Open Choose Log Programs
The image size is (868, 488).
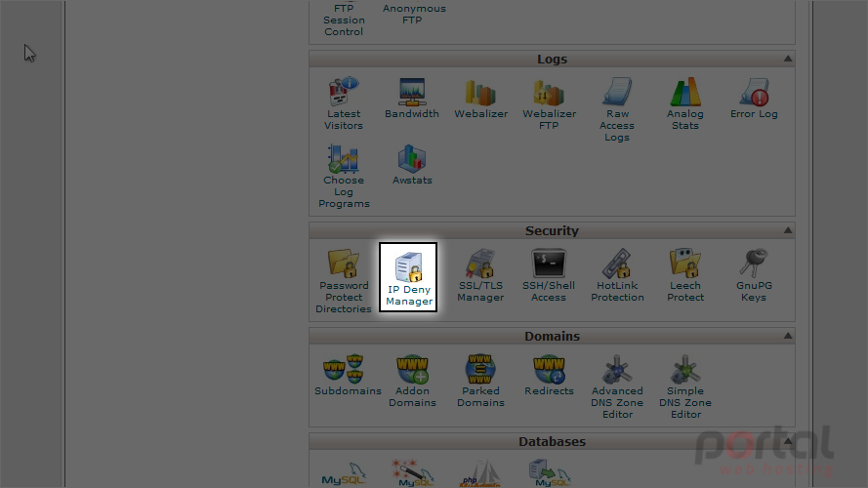pos(344,176)
